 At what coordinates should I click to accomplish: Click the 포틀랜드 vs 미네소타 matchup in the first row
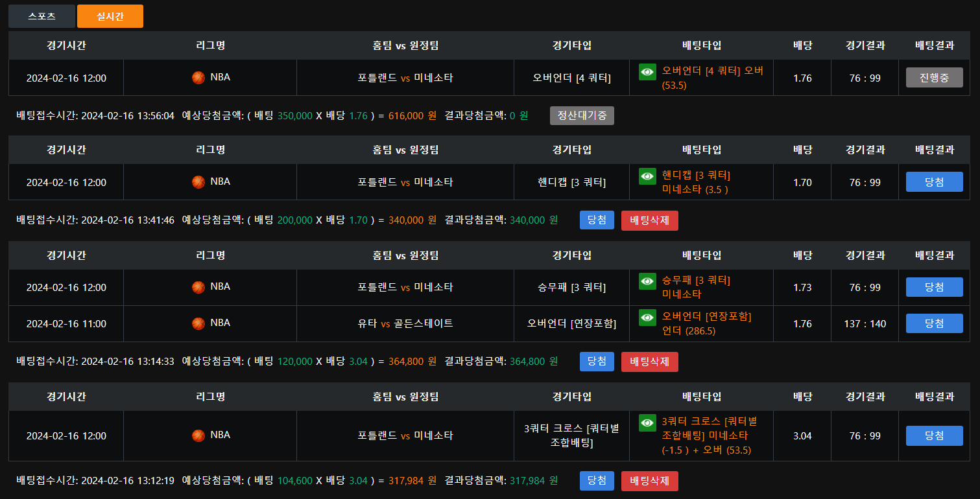tap(405, 78)
